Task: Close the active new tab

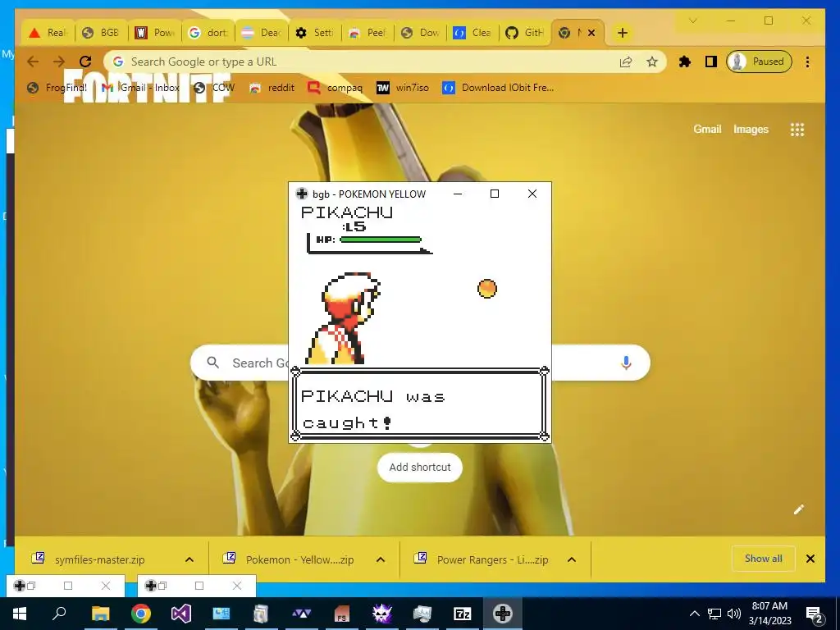Action: (591, 33)
